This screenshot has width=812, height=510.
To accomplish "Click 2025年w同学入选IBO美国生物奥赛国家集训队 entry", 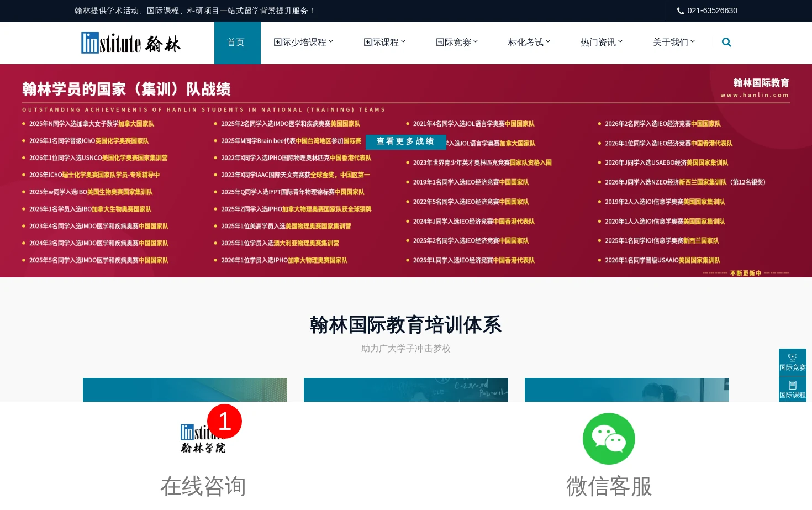I will pyautogui.click(x=91, y=192).
